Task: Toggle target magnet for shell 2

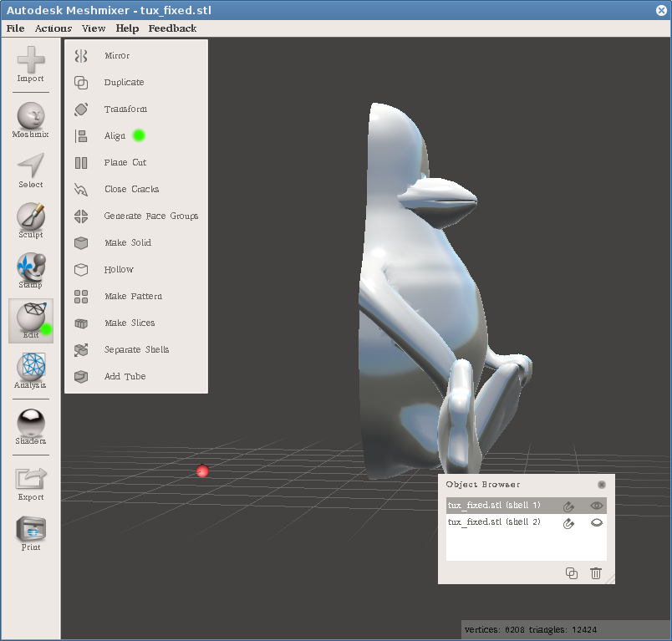Action: (x=568, y=523)
